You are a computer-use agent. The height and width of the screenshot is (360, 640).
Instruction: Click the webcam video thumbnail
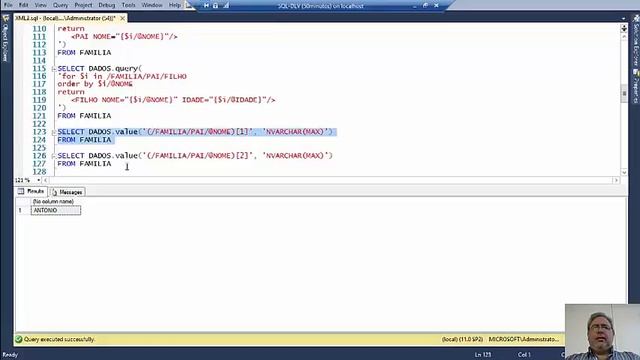coord(602,332)
